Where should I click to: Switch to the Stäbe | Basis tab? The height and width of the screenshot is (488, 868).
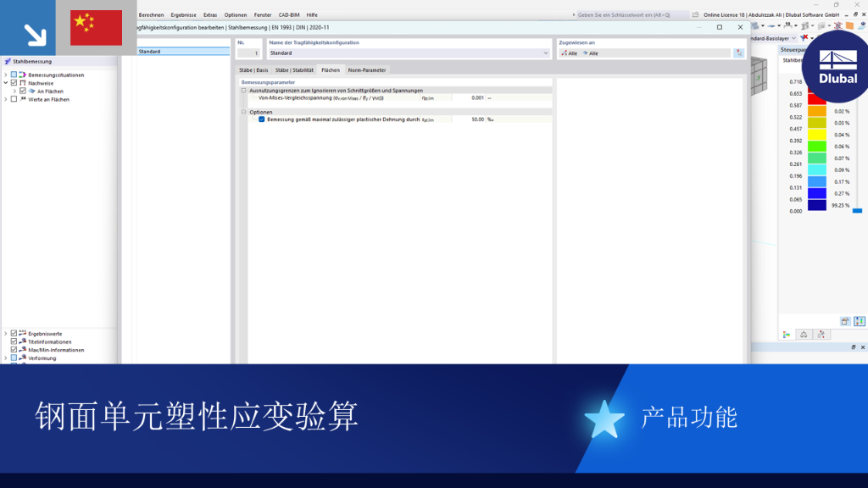pyautogui.click(x=253, y=70)
